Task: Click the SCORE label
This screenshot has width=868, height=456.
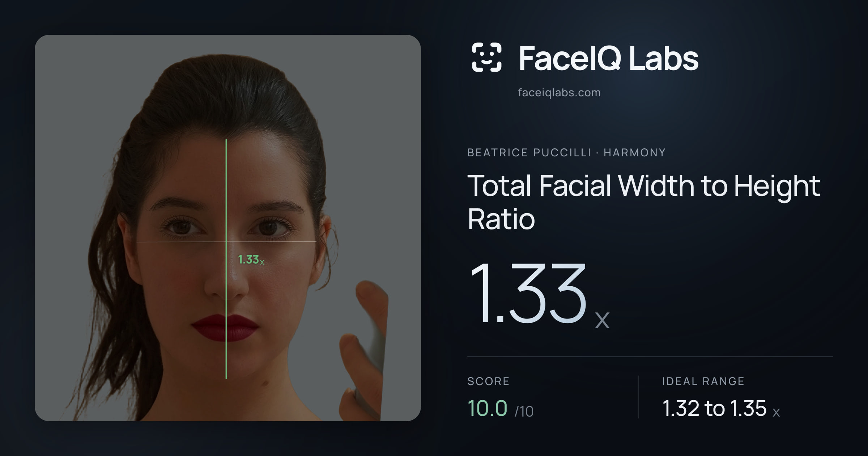Action: coord(488,381)
